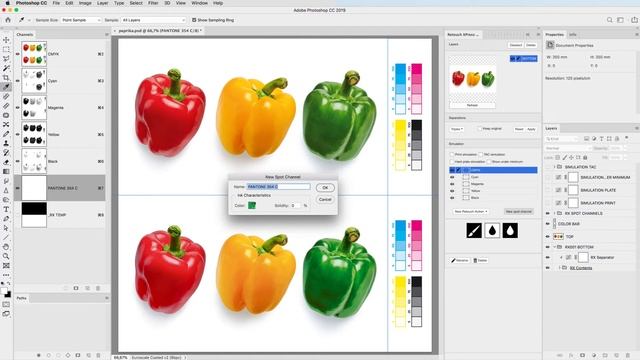Expand the RX SPOT CHANNELS group
Image resolution: width=640 pixels, height=360 pixels.
(x=554, y=213)
